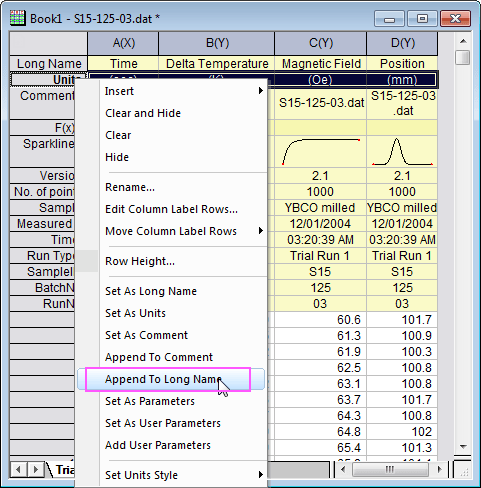Minimize the Book1 window
The width and height of the screenshot is (481, 488).
[x=389, y=18]
